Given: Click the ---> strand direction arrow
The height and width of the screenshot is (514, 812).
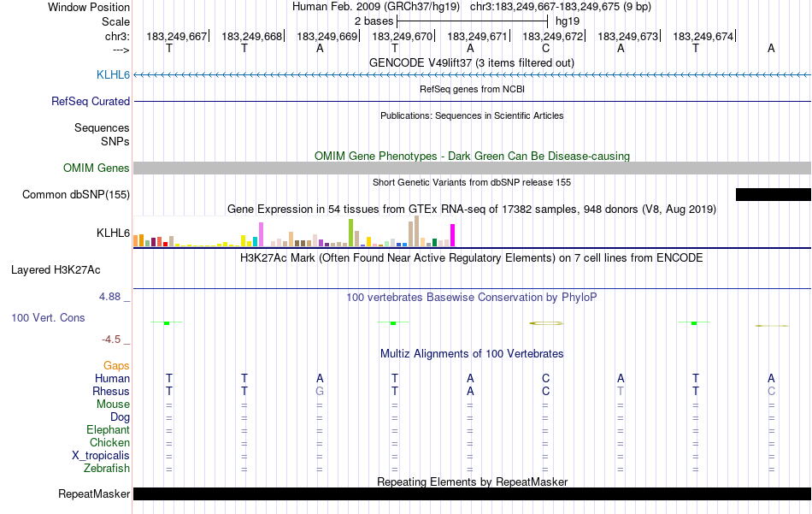Looking at the screenshot, I should point(121,50).
